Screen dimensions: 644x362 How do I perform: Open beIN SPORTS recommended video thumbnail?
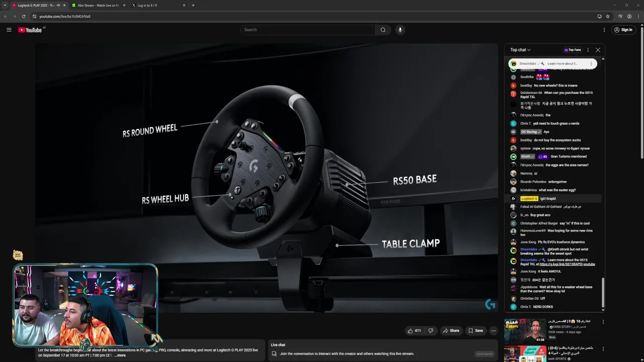coord(525,353)
